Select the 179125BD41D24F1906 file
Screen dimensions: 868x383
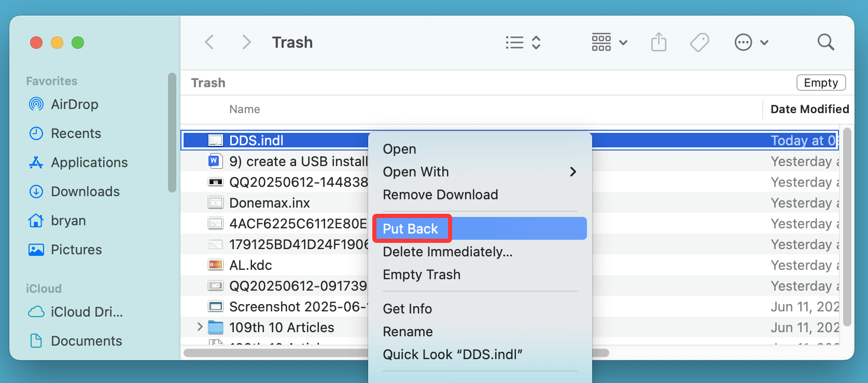click(299, 244)
